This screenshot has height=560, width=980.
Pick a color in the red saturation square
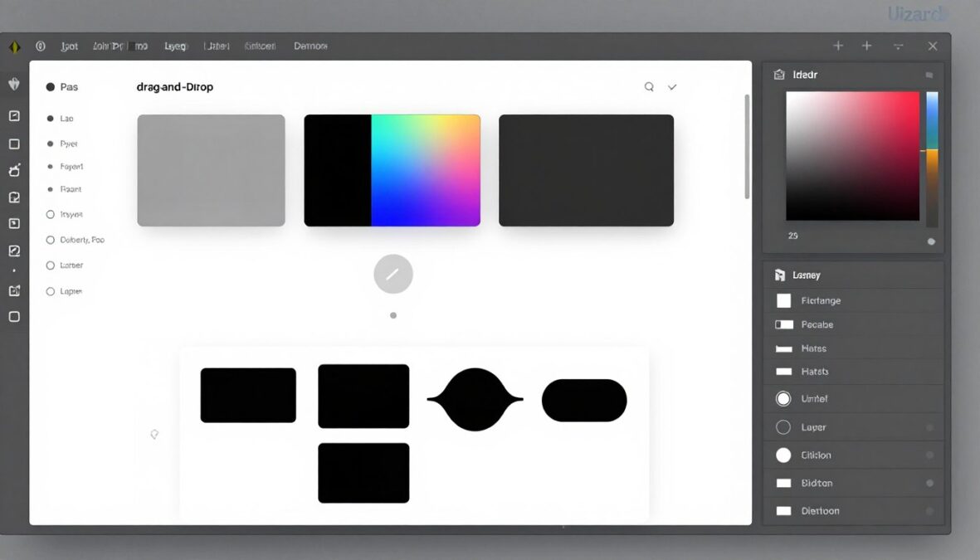click(x=852, y=156)
